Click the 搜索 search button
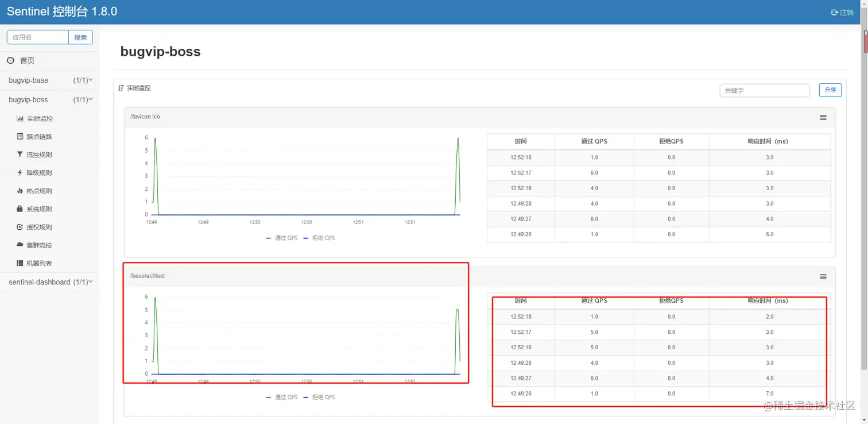868x424 pixels. 80,37
